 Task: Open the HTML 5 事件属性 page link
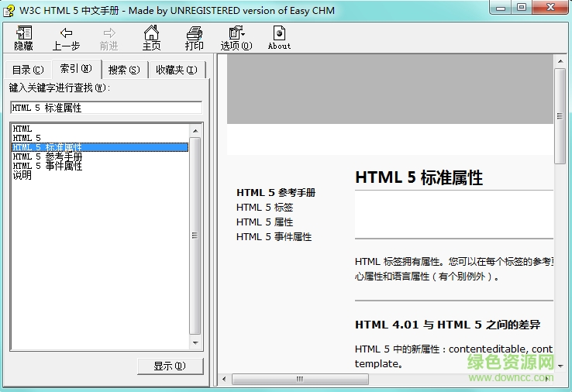coord(274,237)
